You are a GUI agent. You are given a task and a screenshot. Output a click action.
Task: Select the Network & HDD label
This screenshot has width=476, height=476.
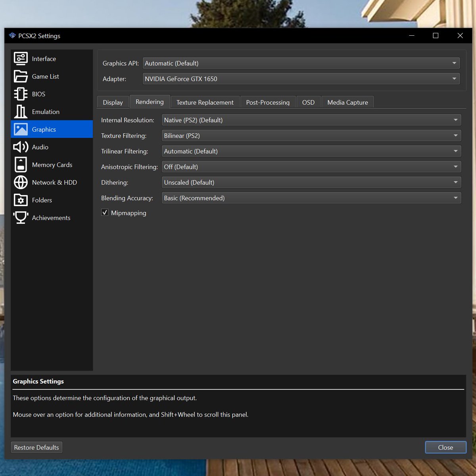[54, 182]
